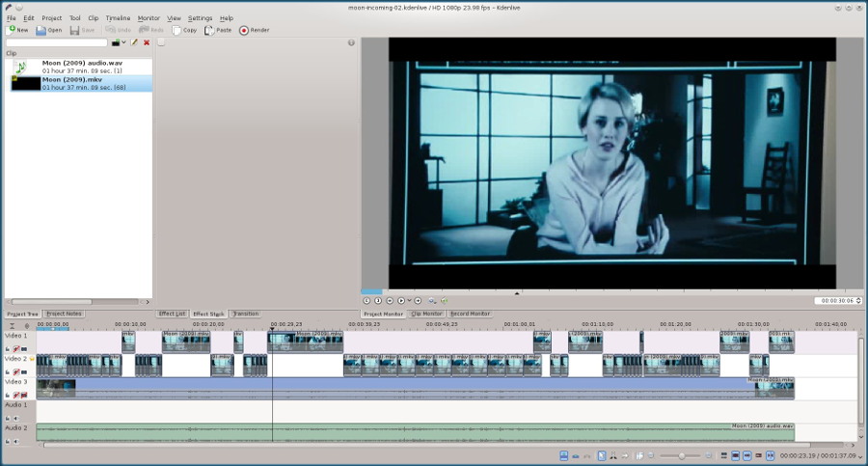Viewport: 868px width, 466px height.
Task: Toggle mute on Audio 2 track
Action: (16, 442)
